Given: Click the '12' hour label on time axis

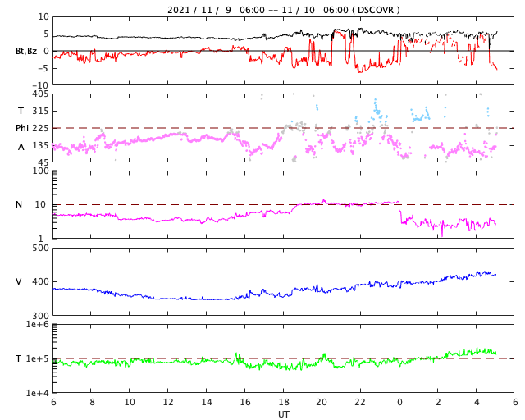Looking at the screenshot, I should pyautogui.click(x=168, y=402).
